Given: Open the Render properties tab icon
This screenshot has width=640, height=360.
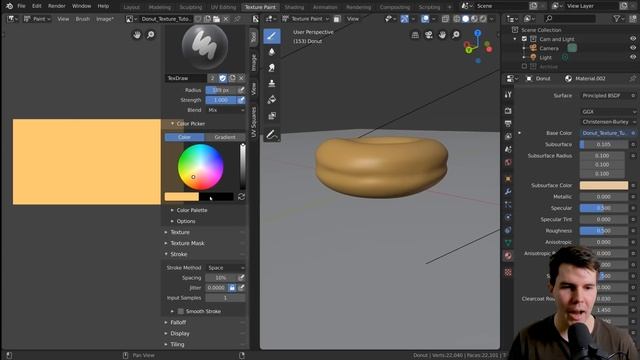Looking at the screenshot, I should pos(508,111).
